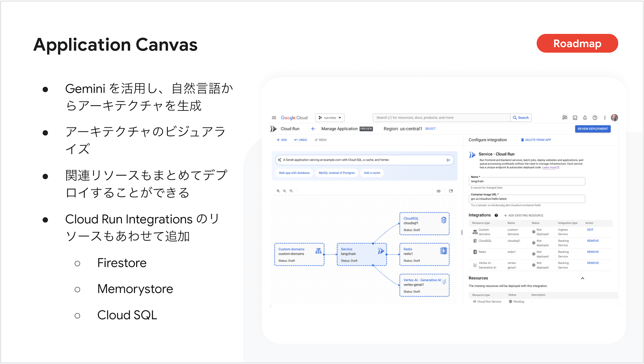This screenshot has width=644, height=364.
Task: Click the panel resize handle beside Integrations table
Action: pyautogui.click(x=462, y=232)
